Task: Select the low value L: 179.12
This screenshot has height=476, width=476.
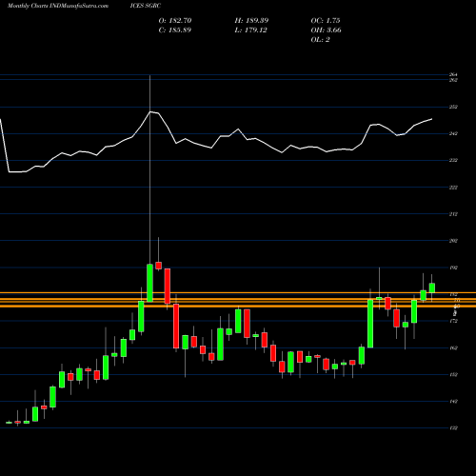Action: (x=250, y=30)
